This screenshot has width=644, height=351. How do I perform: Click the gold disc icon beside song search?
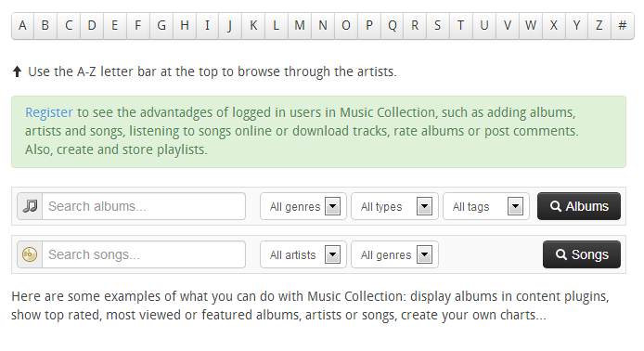30,254
